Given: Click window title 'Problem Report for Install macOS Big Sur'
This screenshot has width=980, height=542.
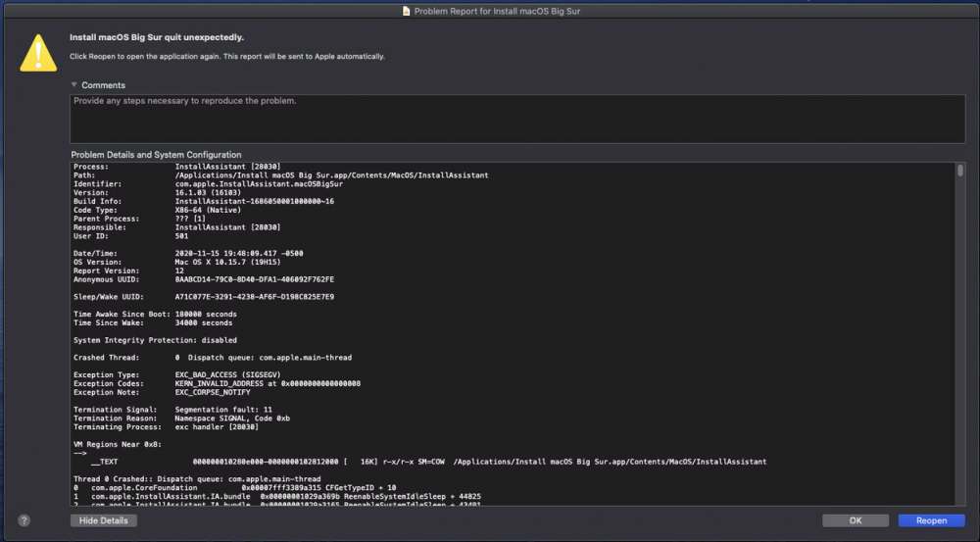Looking at the screenshot, I should tap(497, 11).
